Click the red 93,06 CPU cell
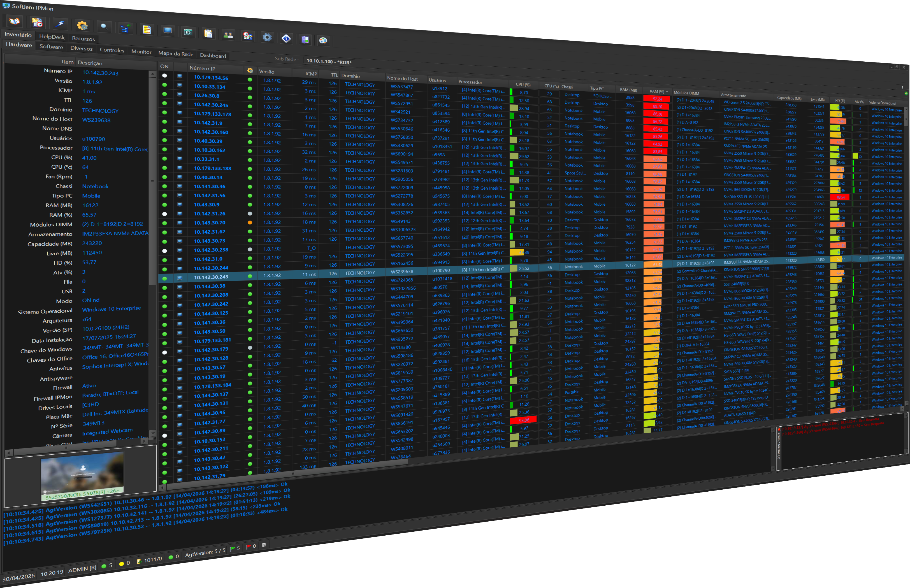The height and width of the screenshot is (588, 910). tap(523, 420)
